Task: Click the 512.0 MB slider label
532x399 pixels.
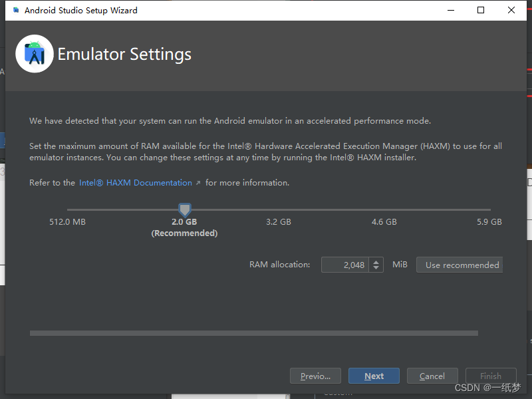Action: (68, 222)
